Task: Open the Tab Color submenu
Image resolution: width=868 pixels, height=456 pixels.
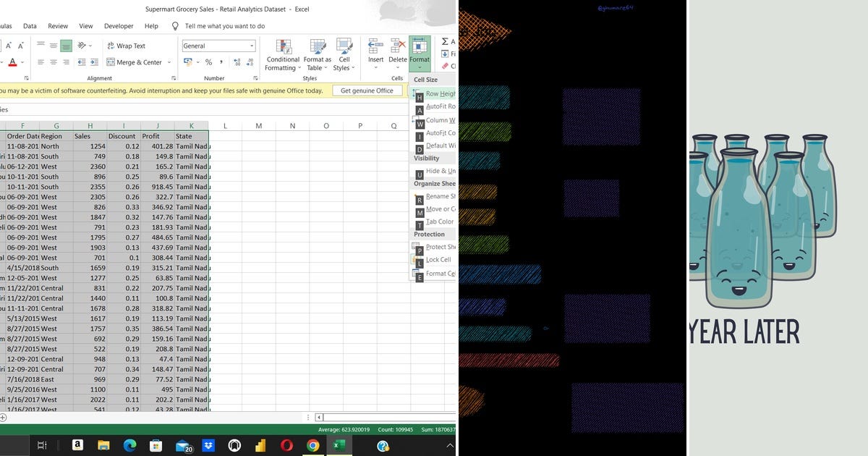Action: pyautogui.click(x=433, y=221)
